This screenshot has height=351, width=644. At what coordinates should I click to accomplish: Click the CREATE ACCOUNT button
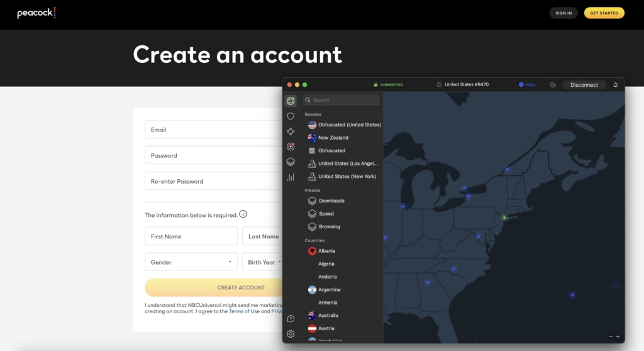click(x=214, y=287)
